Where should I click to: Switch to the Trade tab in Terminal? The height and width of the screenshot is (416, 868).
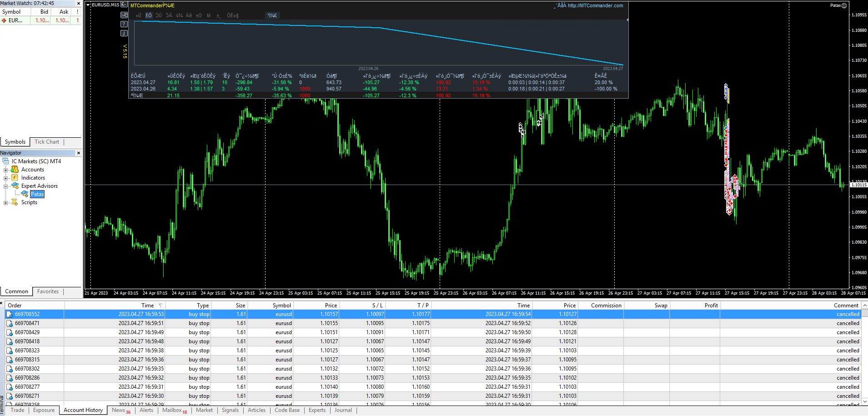(17, 410)
